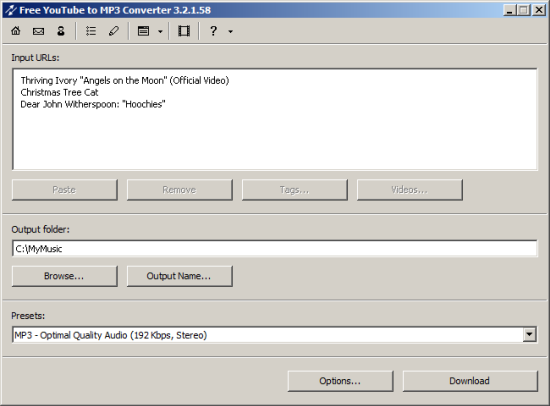The height and width of the screenshot is (406, 550).
Task: Click the Paste button
Action: (x=65, y=190)
